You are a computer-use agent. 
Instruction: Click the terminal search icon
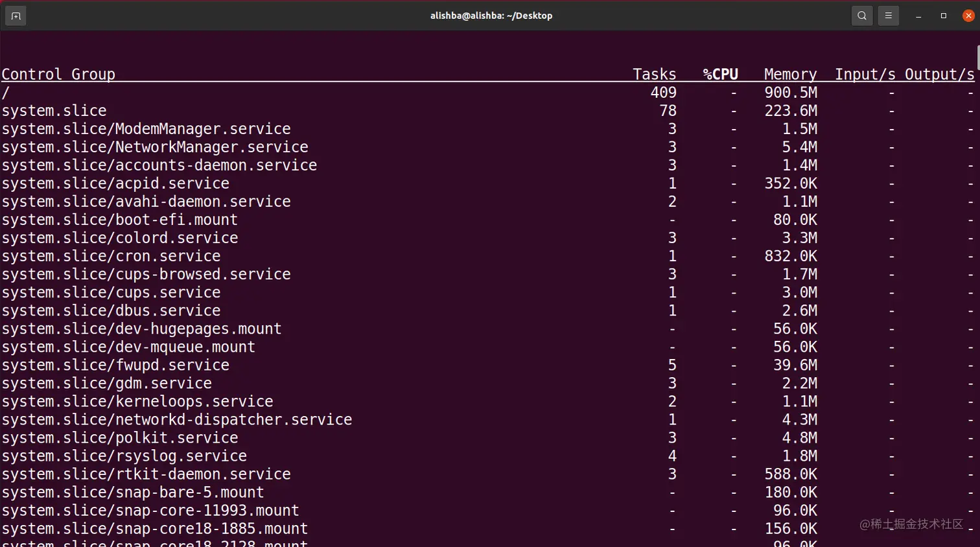(861, 16)
